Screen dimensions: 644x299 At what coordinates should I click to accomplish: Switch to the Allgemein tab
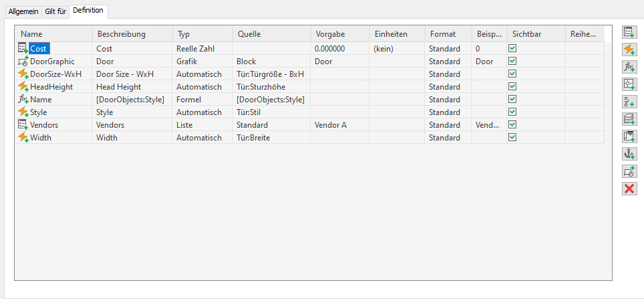pyautogui.click(x=23, y=11)
